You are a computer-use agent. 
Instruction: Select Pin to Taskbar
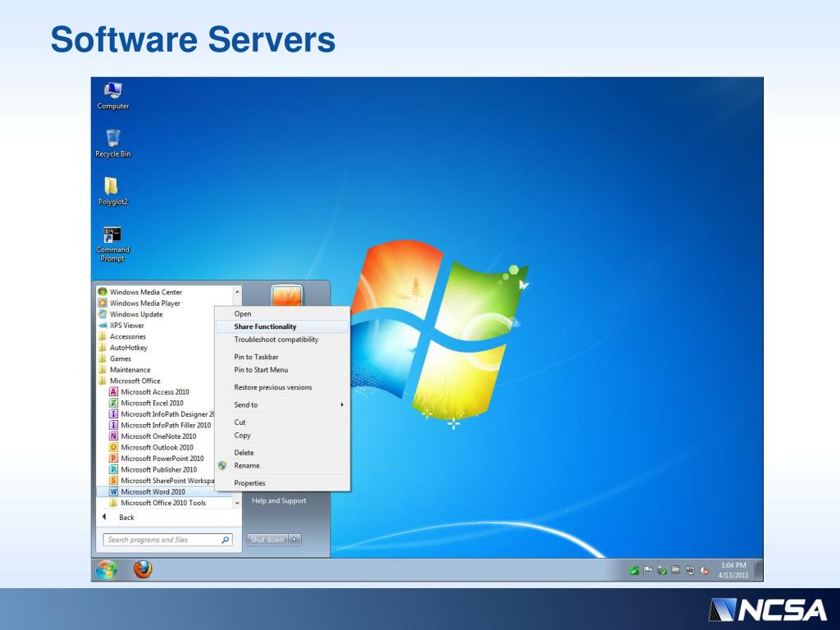pyautogui.click(x=282, y=357)
